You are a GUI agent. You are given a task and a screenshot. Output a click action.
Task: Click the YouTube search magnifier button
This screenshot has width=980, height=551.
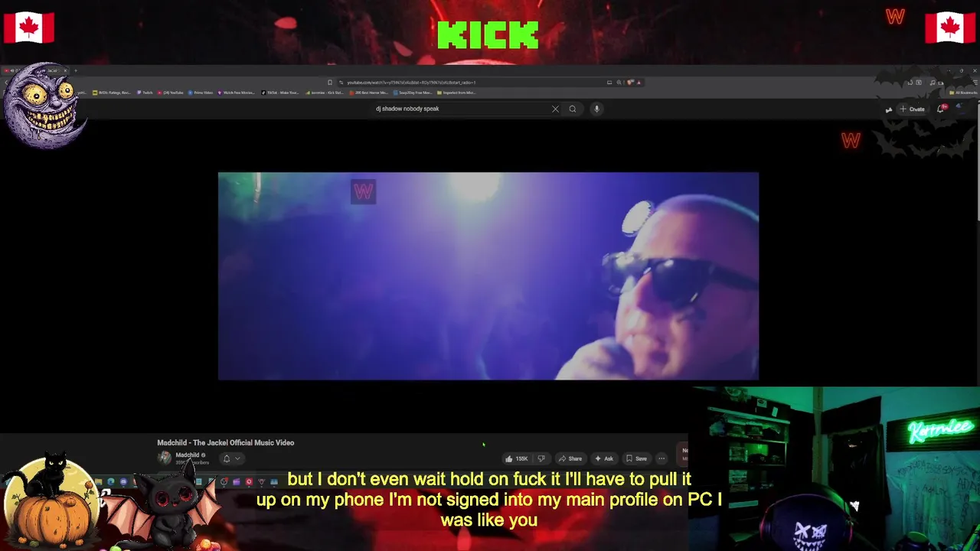(x=572, y=109)
